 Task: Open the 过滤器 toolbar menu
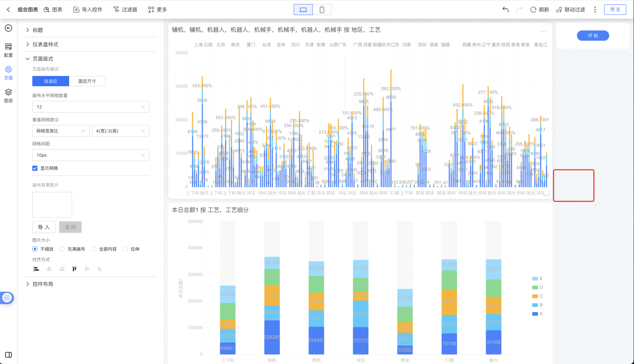point(125,10)
